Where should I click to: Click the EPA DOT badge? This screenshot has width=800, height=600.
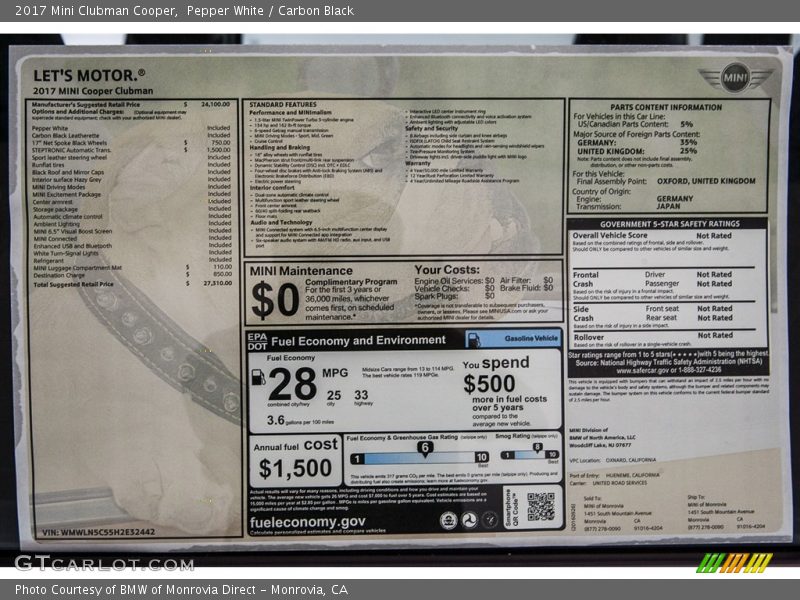coord(257,341)
